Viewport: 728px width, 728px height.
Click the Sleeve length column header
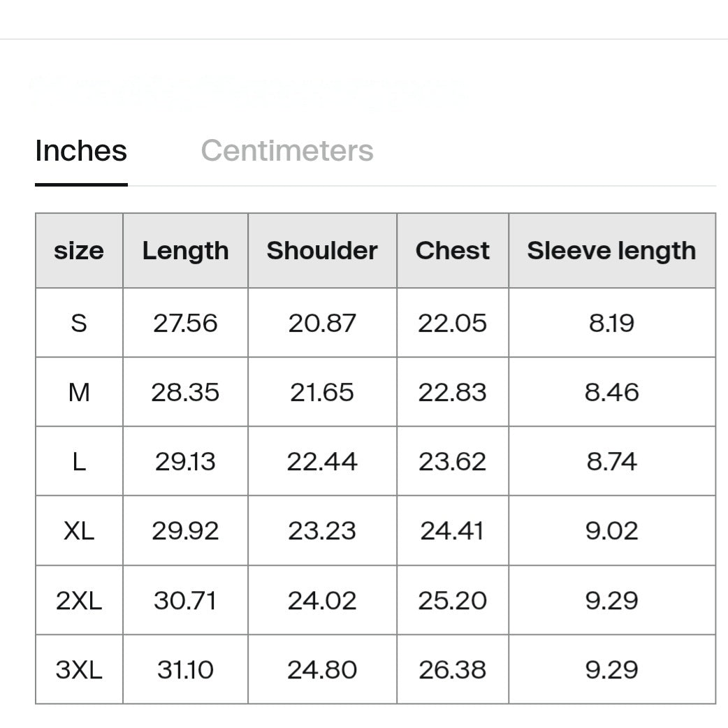(612, 251)
